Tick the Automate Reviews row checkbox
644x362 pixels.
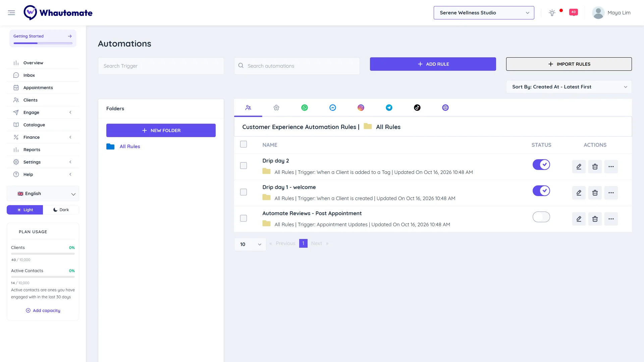pyautogui.click(x=244, y=218)
